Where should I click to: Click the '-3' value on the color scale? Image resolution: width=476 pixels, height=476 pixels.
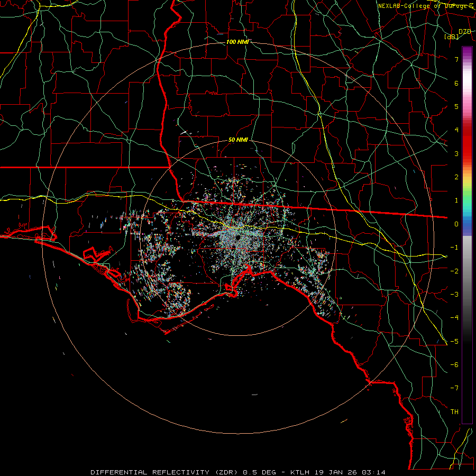pos(454,295)
